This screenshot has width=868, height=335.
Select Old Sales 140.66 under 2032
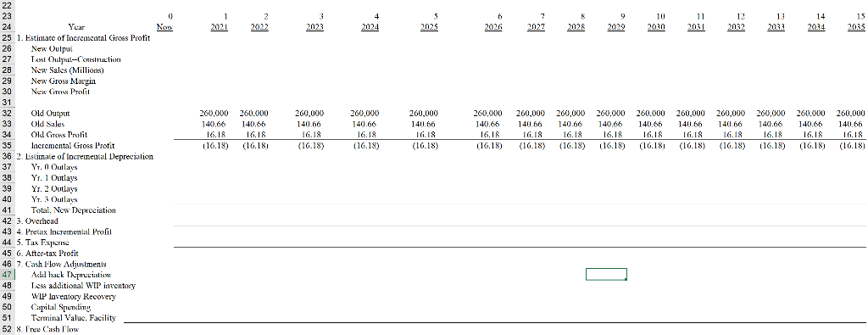pyautogui.click(x=733, y=124)
